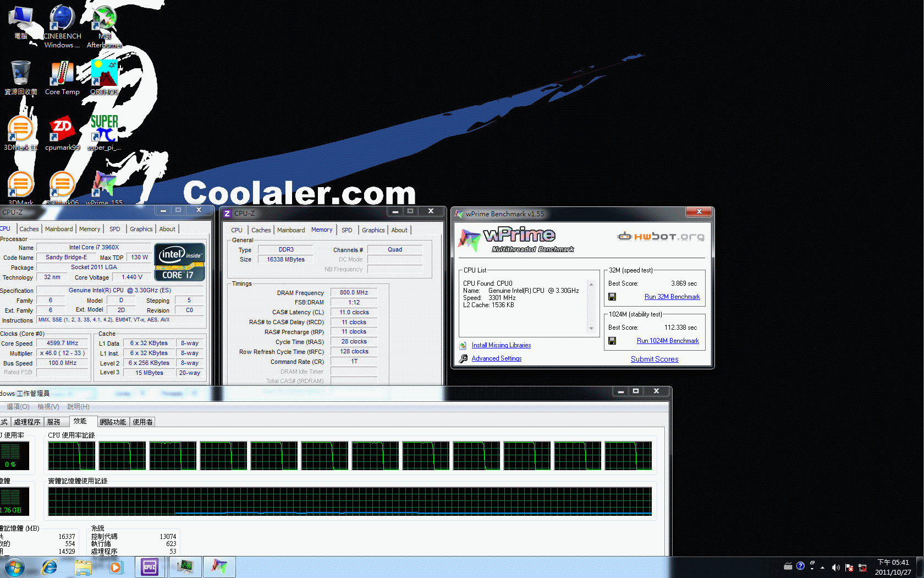Switch to the wPrime taskbar button
This screenshot has height=578, width=924.
pos(219,567)
